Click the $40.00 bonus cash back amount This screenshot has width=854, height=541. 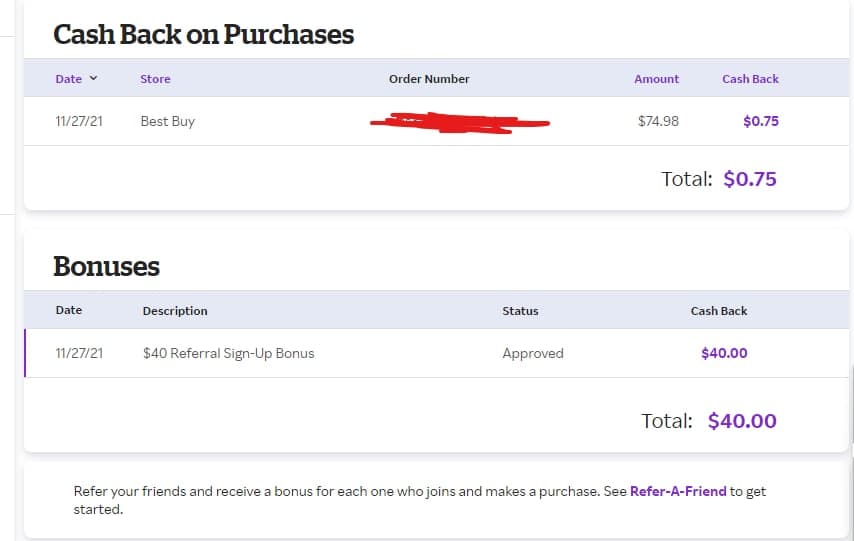(724, 353)
